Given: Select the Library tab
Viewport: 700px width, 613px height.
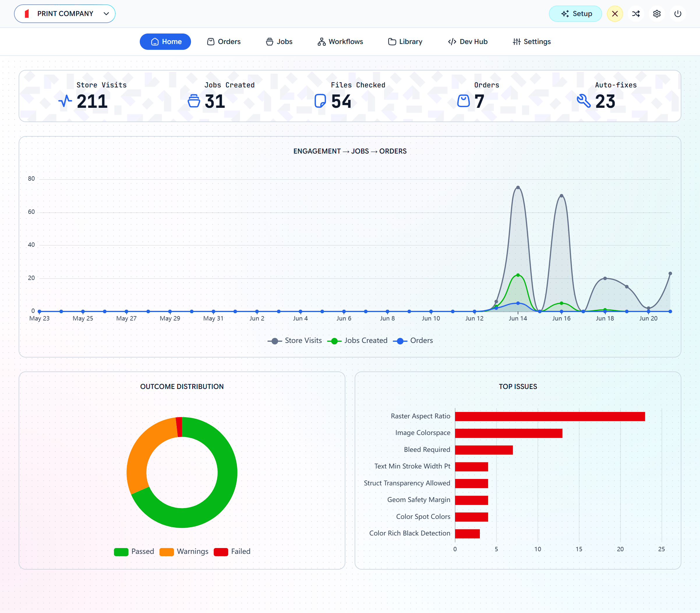Looking at the screenshot, I should pos(405,42).
